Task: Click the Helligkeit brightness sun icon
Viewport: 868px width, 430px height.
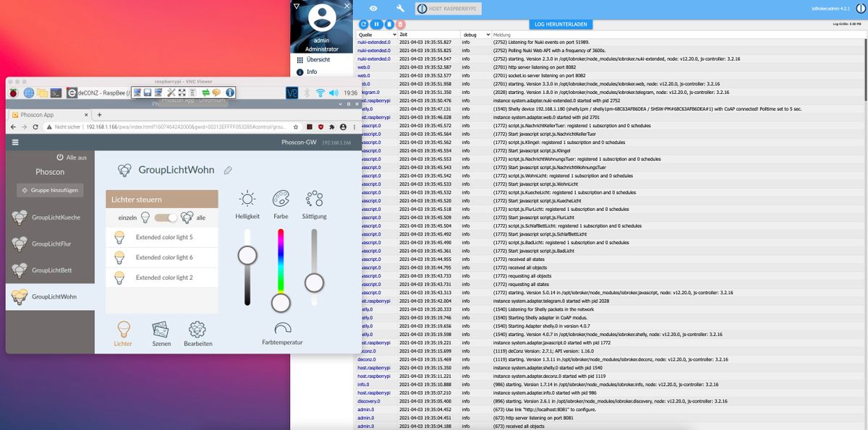Action: coord(247,199)
